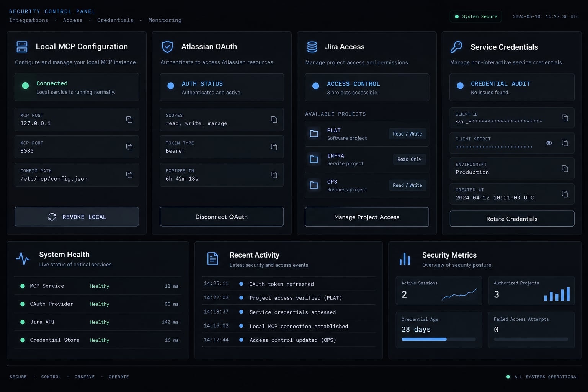Click the Active Sessions metric card
Image resolution: width=588 pixels, height=392 pixels.
tap(439, 291)
